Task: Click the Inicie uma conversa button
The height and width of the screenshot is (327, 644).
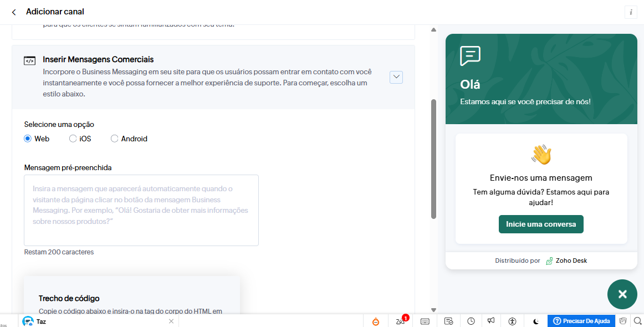Action: coord(541,224)
